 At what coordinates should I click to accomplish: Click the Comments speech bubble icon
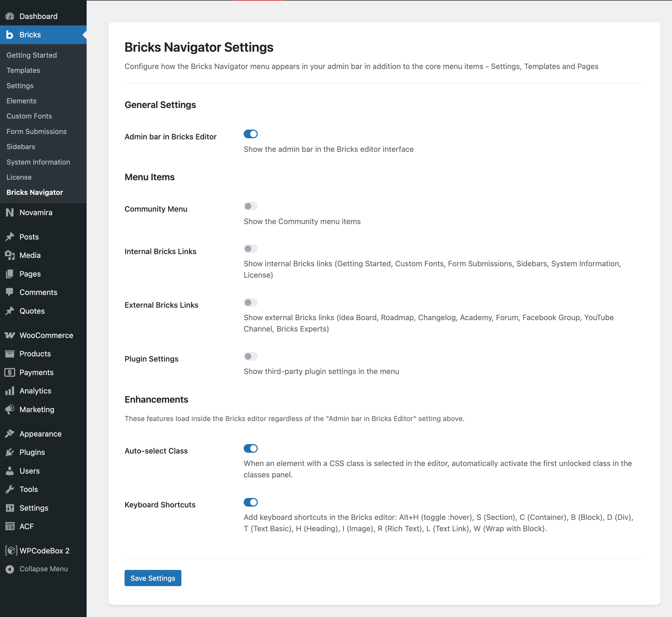pyautogui.click(x=10, y=292)
